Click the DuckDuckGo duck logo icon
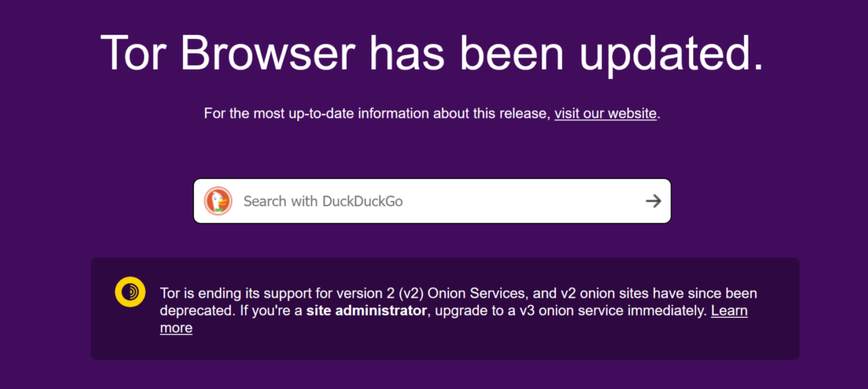This screenshot has width=868, height=389. (x=218, y=201)
